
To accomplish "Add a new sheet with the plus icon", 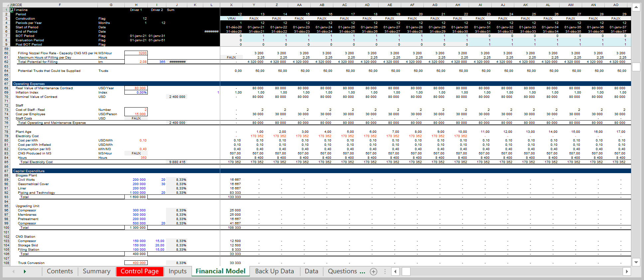I will tap(374, 272).
